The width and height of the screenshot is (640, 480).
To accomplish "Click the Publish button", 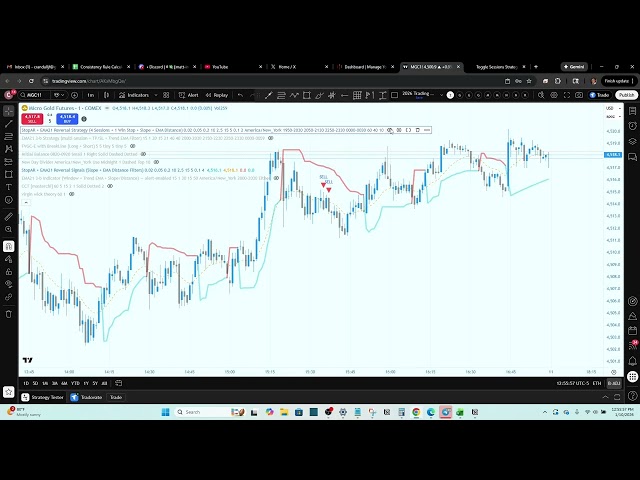I will click(x=626, y=95).
